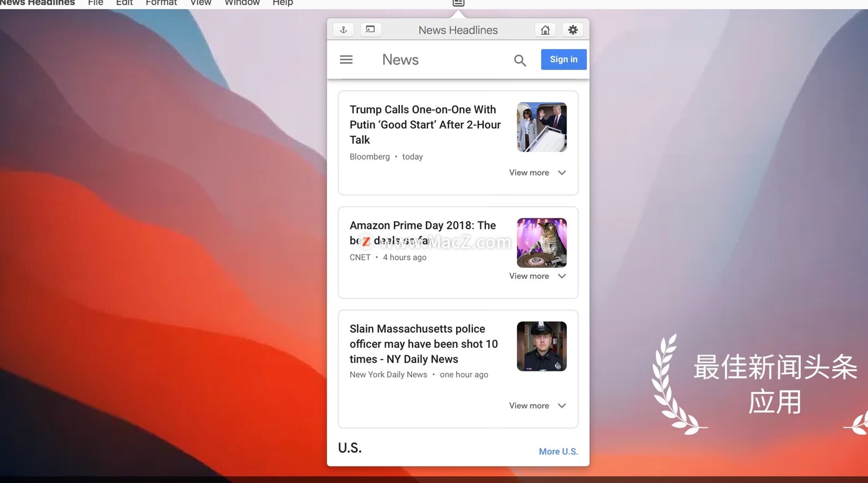Open the View menu
This screenshot has height=483, width=868.
coord(201,3)
